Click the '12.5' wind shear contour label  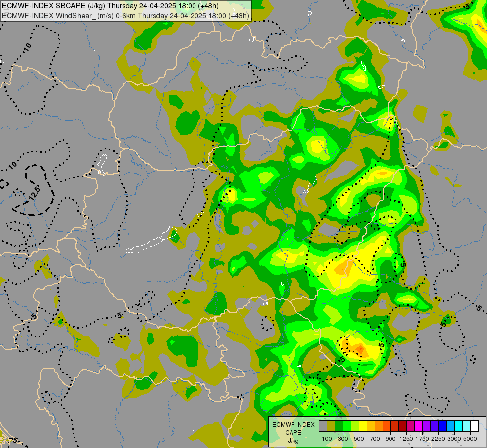tap(35, 193)
